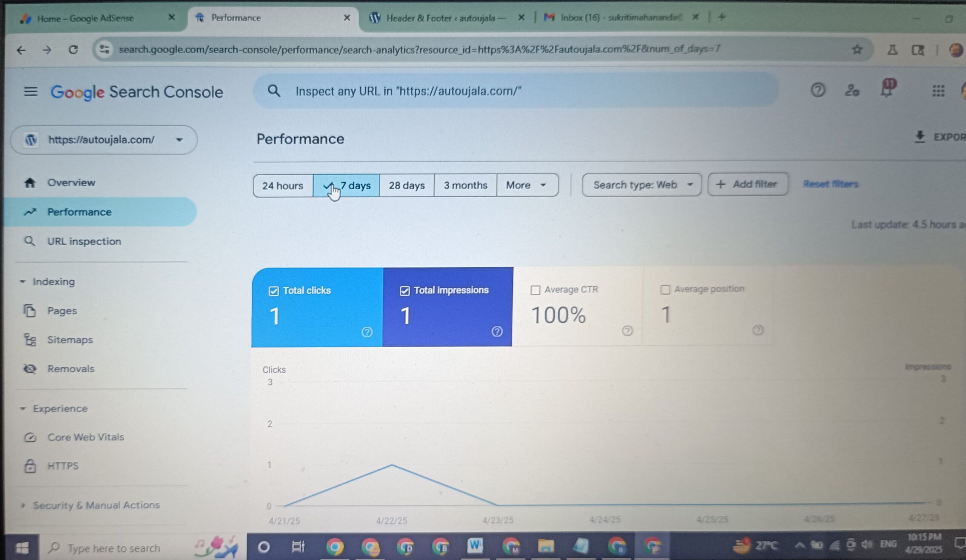Click the browser address bar URL

pos(419,49)
